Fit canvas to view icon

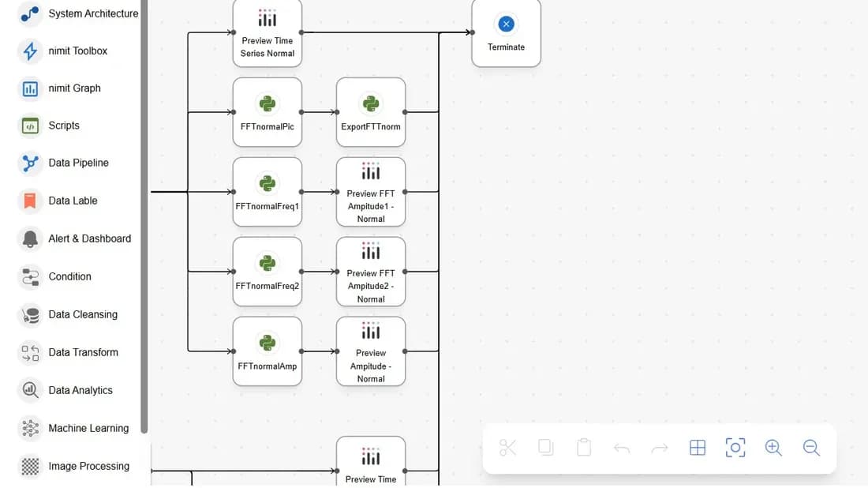[735, 448]
